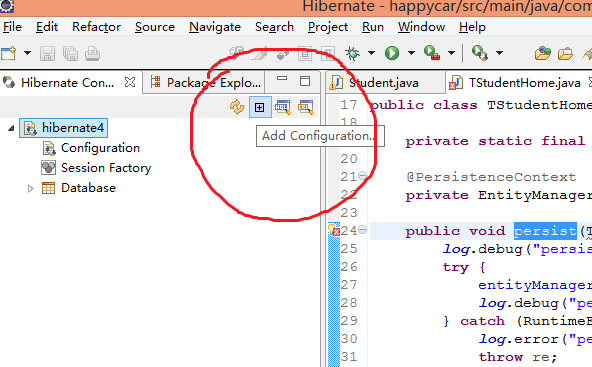
Task: Click the Save All icon
Action: point(70,54)
